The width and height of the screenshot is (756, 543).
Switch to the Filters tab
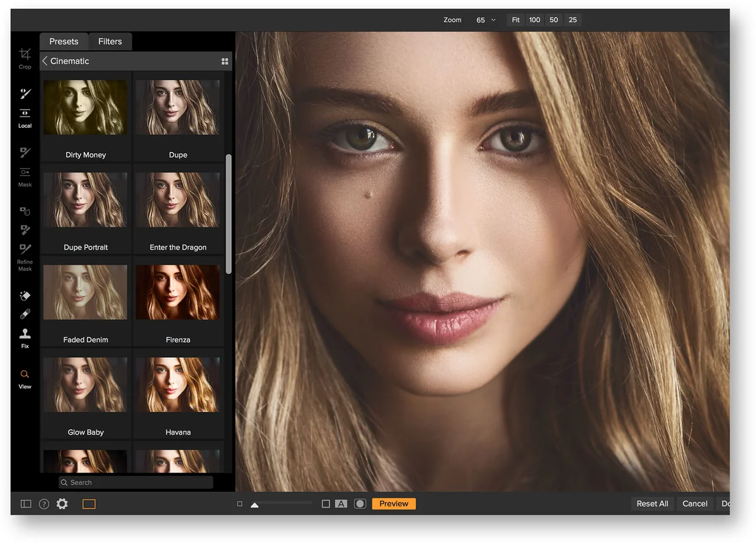pyautogui.click(x=110, y=42)
